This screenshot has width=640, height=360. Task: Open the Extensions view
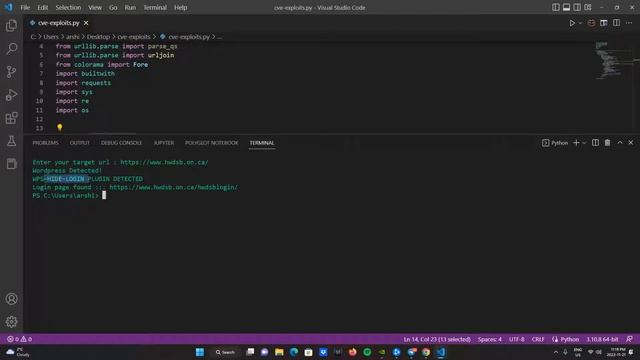11,118
